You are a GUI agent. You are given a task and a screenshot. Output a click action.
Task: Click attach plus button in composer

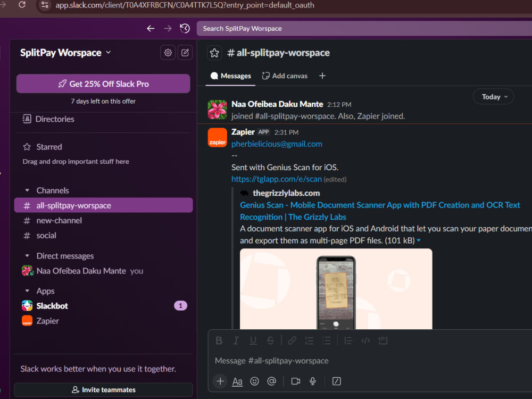(x=220, y=381)
